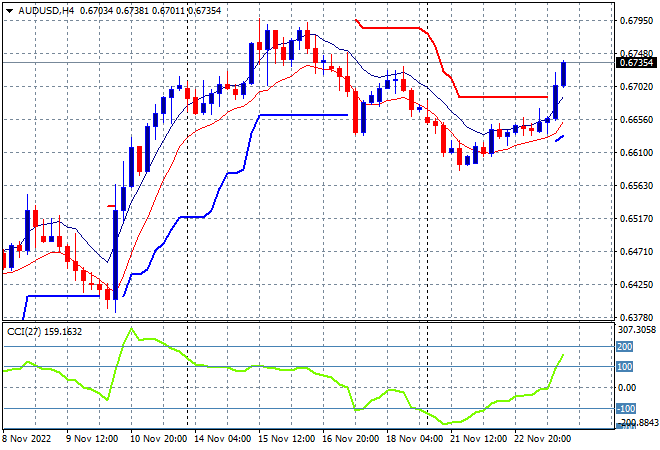
Task: Click the 0.64710 price axis label
Action: click(636, 252)
